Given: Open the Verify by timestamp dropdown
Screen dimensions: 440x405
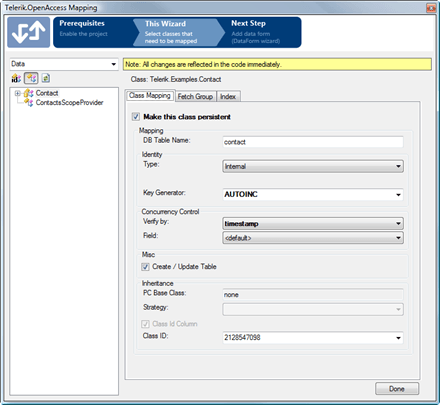Looking at the screenshot, I should coord(313,224).
